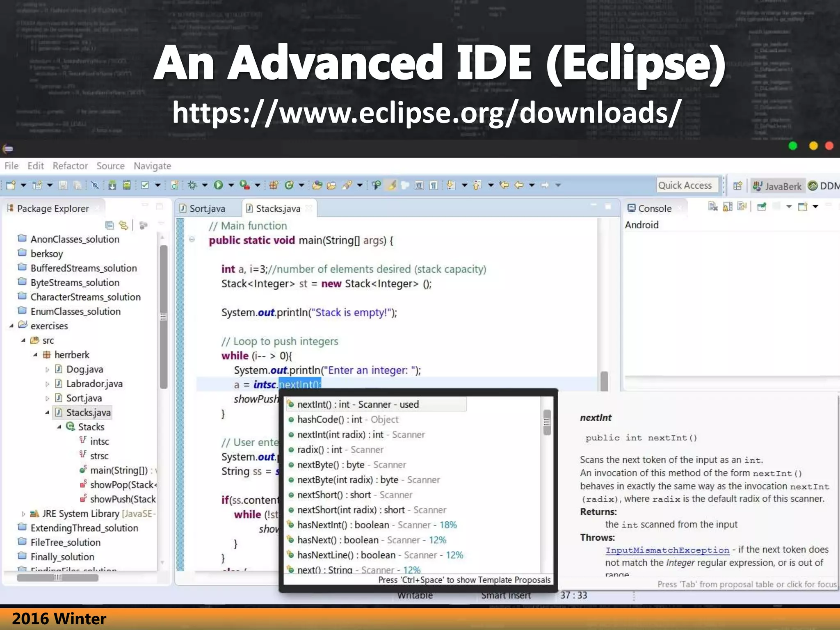Image resolution: width=840 pixels, height=630 pixels.
Task: Open the Back history dropdown arrow
Action: point(532,185)
